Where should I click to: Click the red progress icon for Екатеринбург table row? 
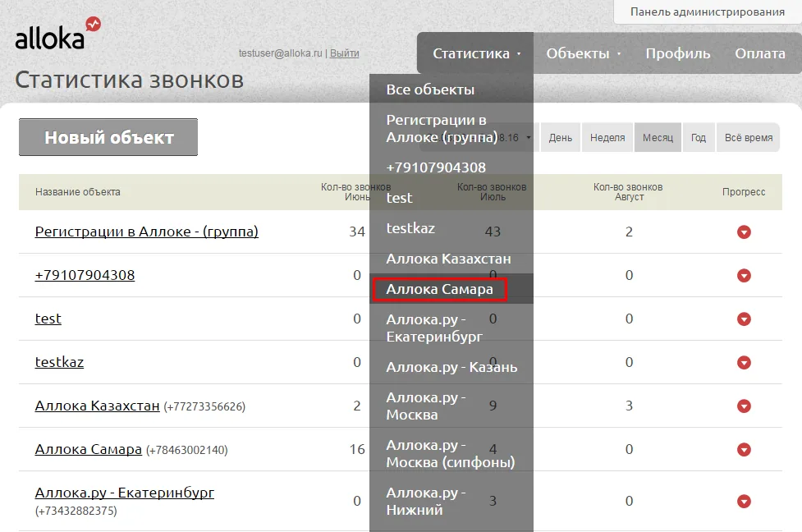pos(744,502)
